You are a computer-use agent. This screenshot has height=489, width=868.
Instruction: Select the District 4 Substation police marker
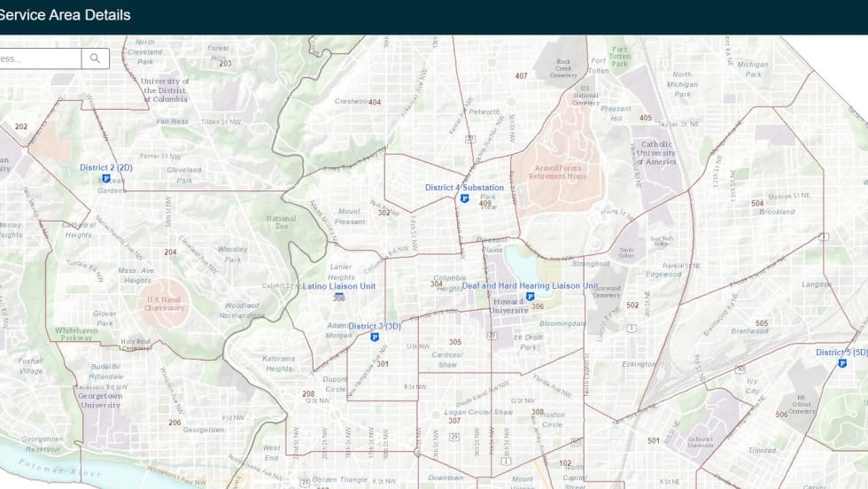click(x=464, y=198)
